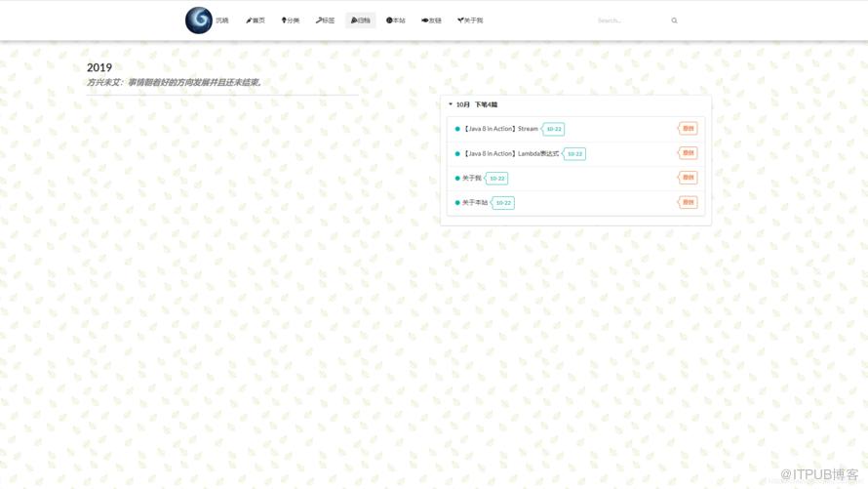This screenshot has height=489, width=868.
Task: Click orange label on Stream article row
Action: tap(688, 129)
